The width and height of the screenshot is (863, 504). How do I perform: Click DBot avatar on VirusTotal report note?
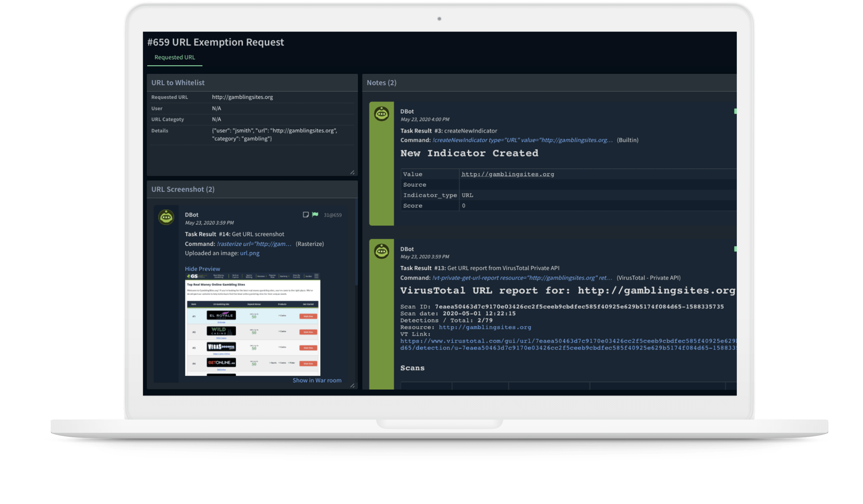pos(381,251)
